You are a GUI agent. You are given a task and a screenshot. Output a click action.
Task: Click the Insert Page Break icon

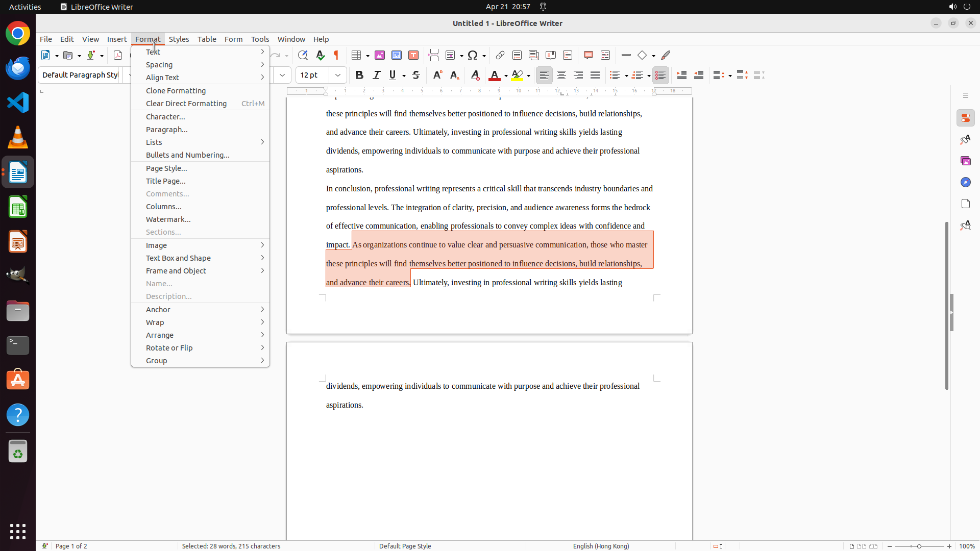coord(433,55)
